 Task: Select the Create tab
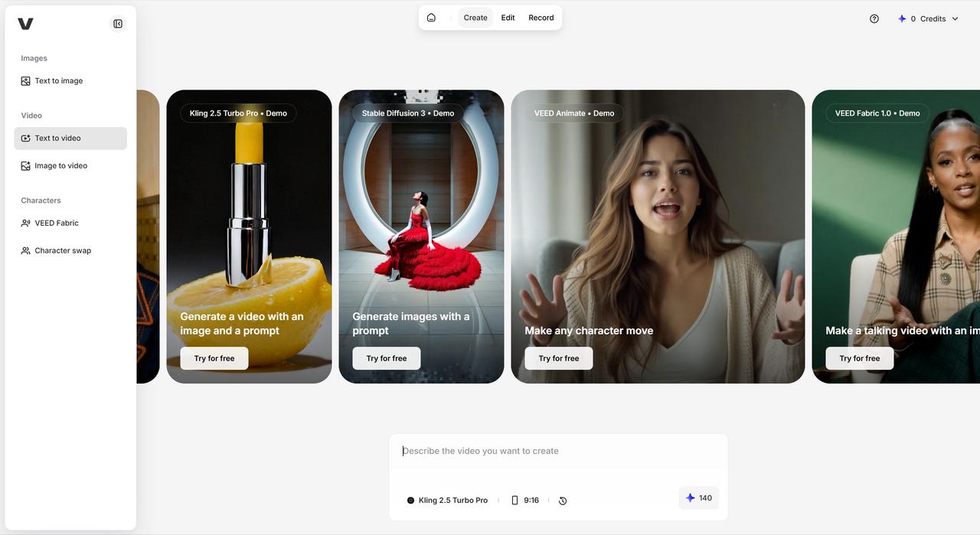coord(475,18)
